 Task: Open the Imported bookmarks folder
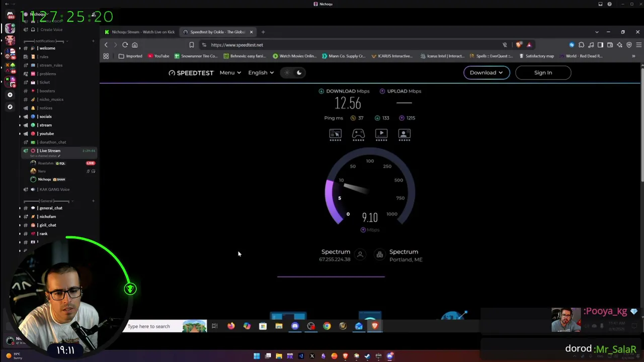130,56
